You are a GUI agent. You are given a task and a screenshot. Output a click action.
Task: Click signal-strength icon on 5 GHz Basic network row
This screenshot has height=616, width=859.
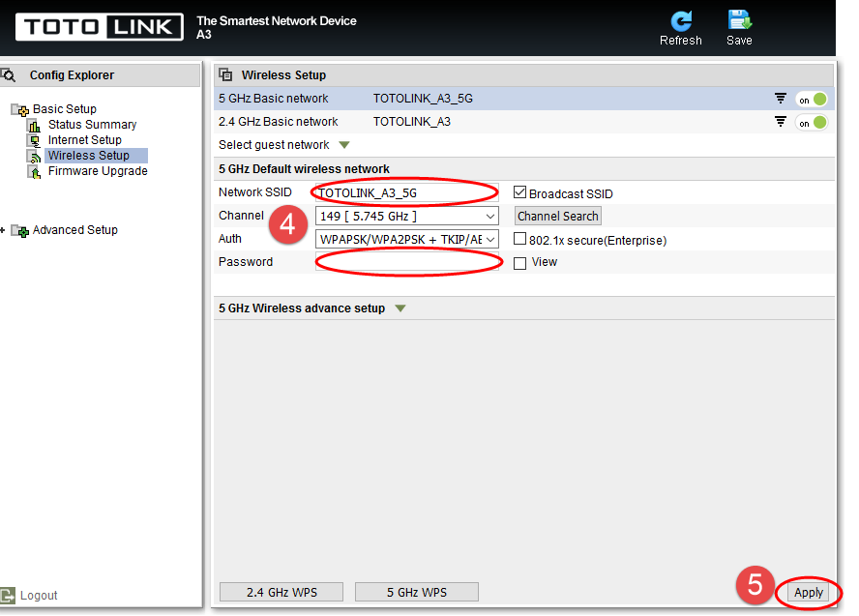(780, 99)
